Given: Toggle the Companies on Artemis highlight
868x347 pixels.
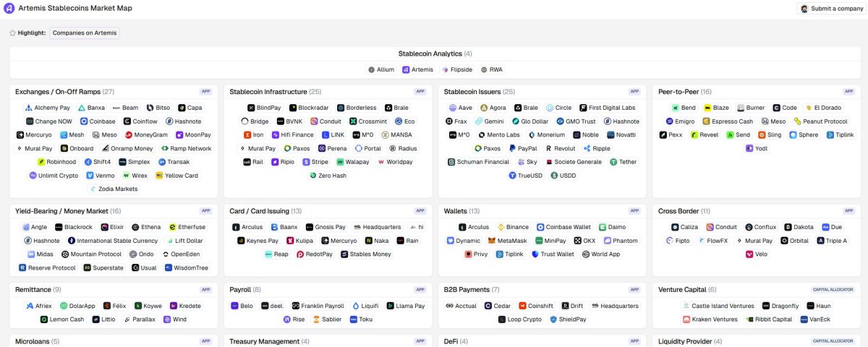Looking at the screenshot, I should point(85,33).
